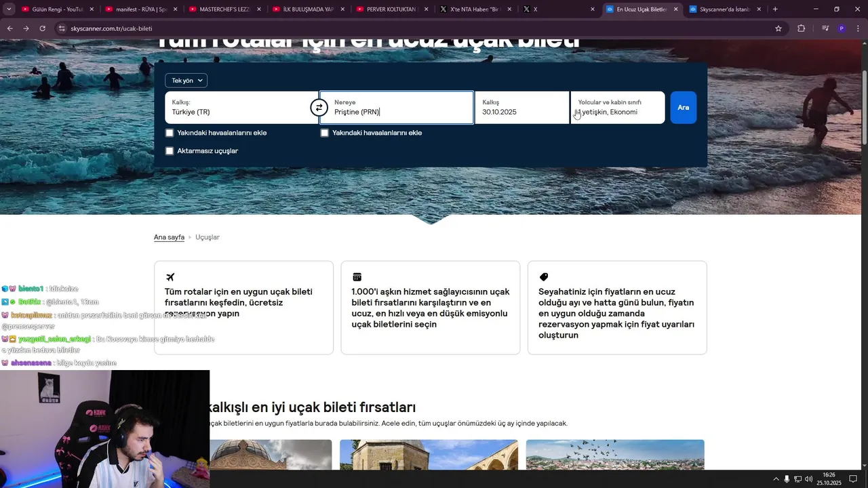The height and width of the screenshot is (488, 868).
Task: Click the Uçuşlar breadcrumb text
Action: pyautogui.click(x=208, y=237)
